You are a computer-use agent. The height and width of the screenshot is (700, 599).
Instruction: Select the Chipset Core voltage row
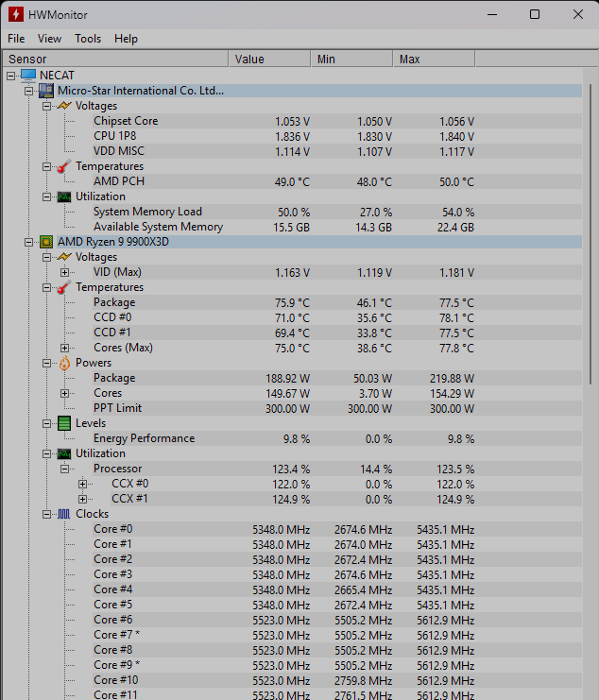(336, 121)
